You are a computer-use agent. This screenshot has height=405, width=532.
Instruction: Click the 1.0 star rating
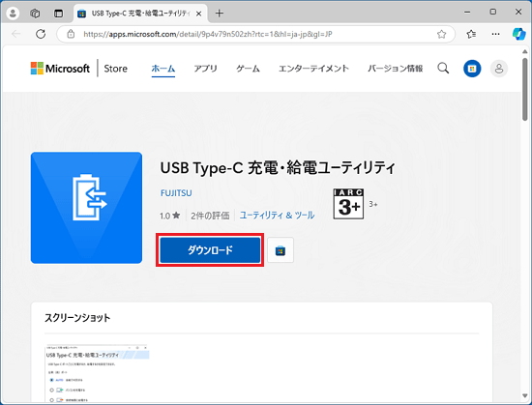[x=169, y=216]
